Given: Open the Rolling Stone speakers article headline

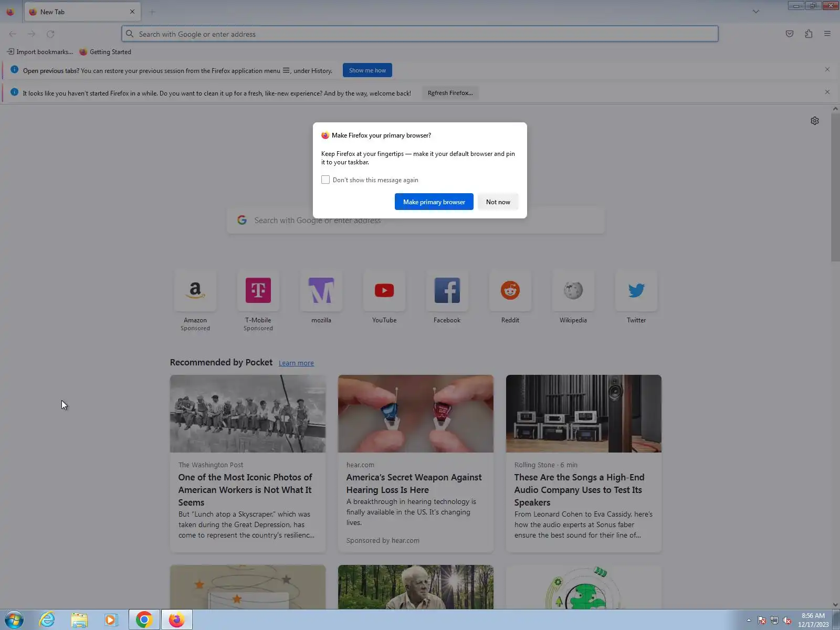Looking at the screenshot, I should click(x=579, y=490).
